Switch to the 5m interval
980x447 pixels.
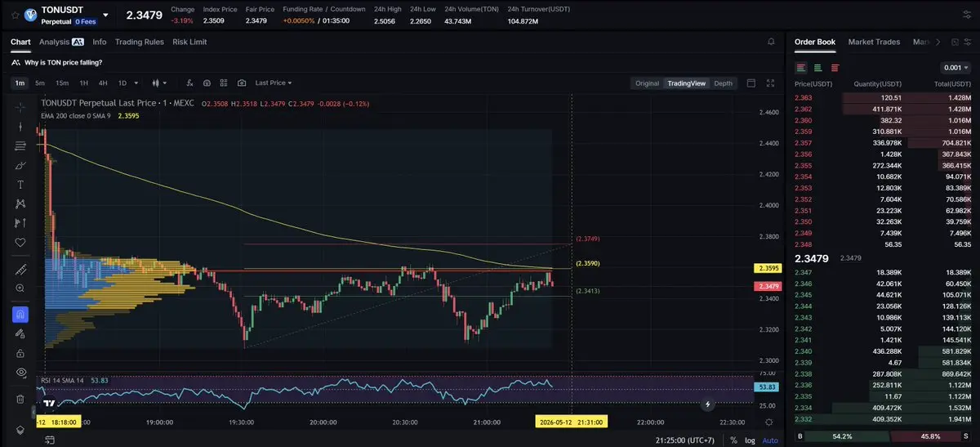click(x=40, y=83)
